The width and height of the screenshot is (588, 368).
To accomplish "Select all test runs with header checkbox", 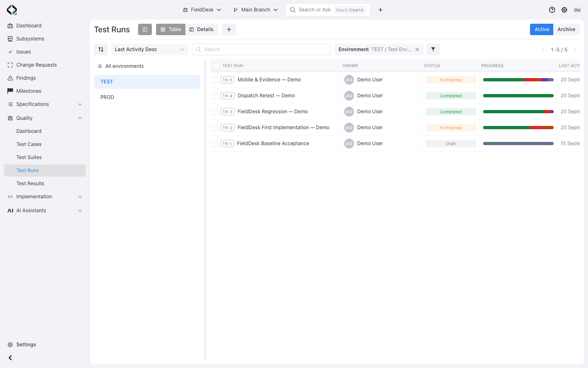I will (x=216, y=65).
